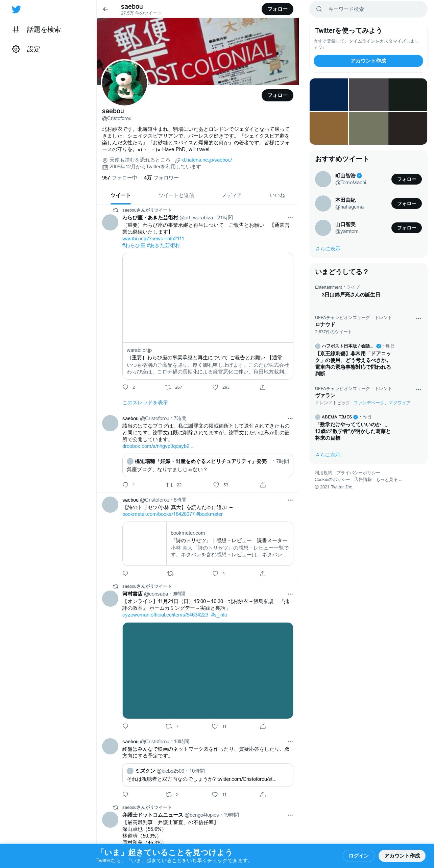
Task: Follow 町山智浩
Action: point(407,179)
